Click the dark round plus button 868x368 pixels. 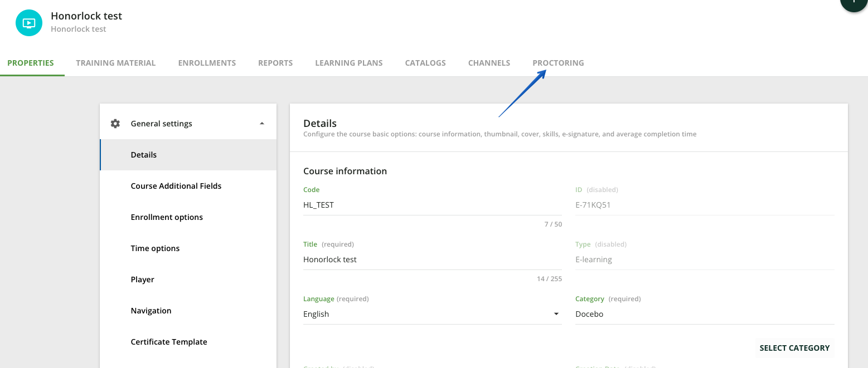pos(854,3)
